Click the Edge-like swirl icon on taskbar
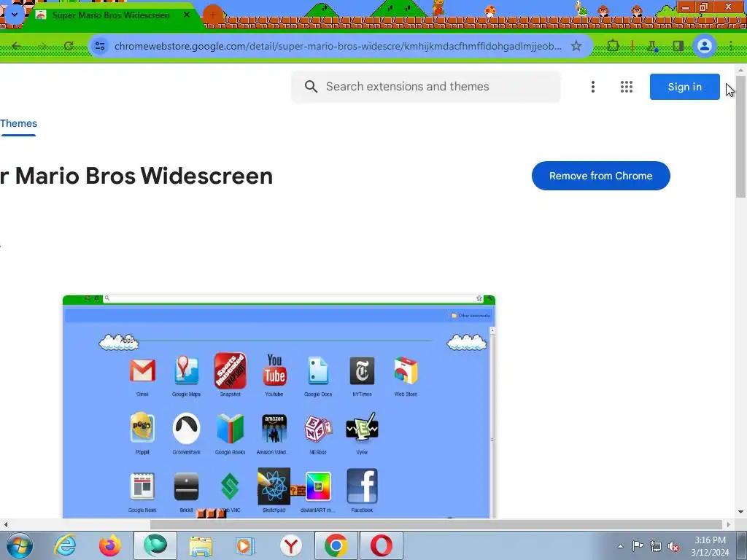This screenshot has height=560, width=747. pos(155,545)
